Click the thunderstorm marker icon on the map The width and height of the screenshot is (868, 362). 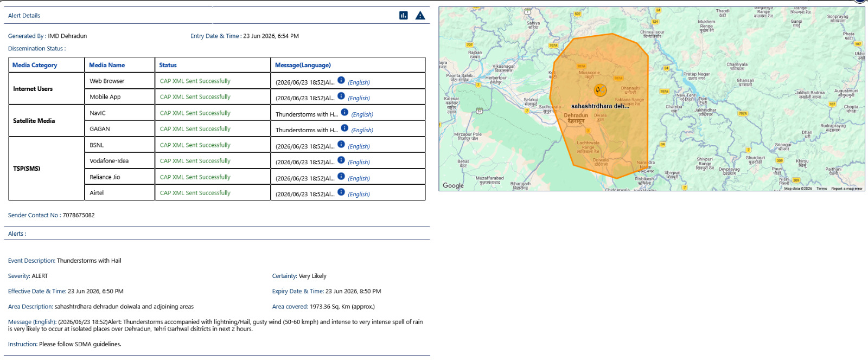[x=600, y=90]
